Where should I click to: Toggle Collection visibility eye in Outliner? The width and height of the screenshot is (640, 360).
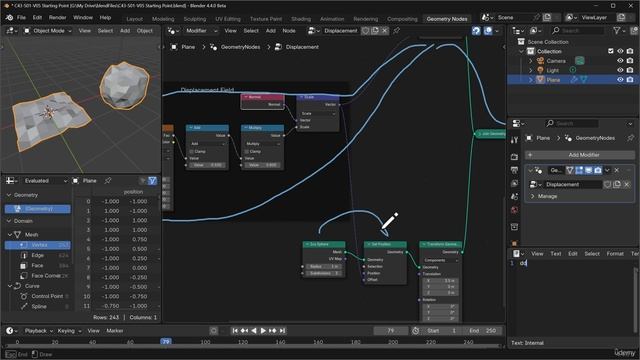coord(620,51)
